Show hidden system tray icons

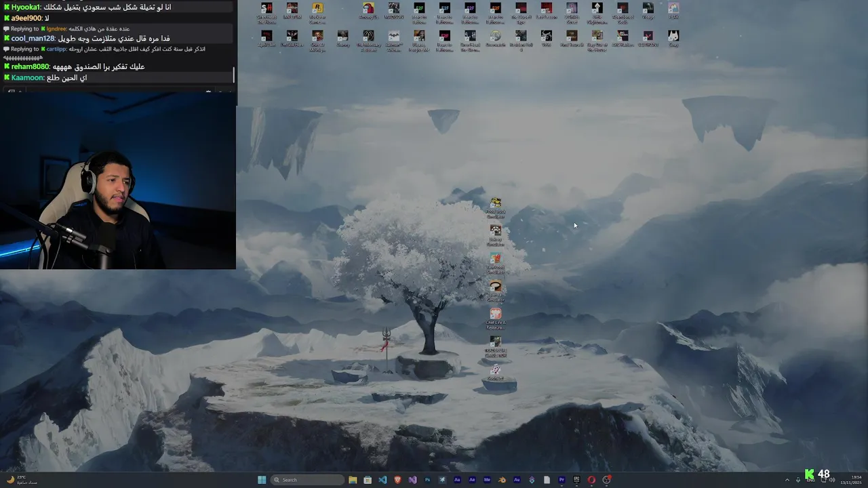[x=787, y=480]
